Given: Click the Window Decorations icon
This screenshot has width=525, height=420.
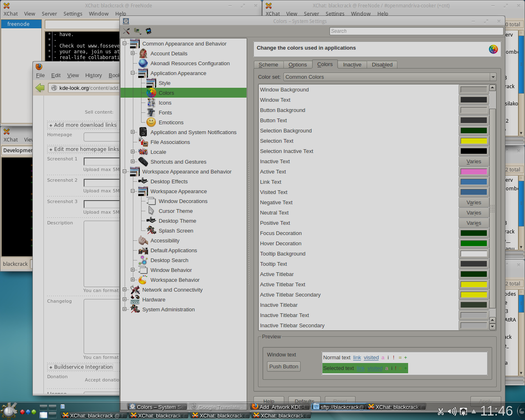Looking at the screenshot, I should coord(151,201).
